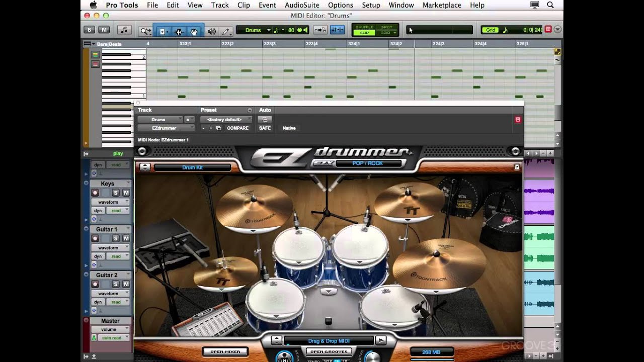The image size is (644, 362).
Task: Open the Setup menu
Action: pyautogui.click(x=371, y=5)
